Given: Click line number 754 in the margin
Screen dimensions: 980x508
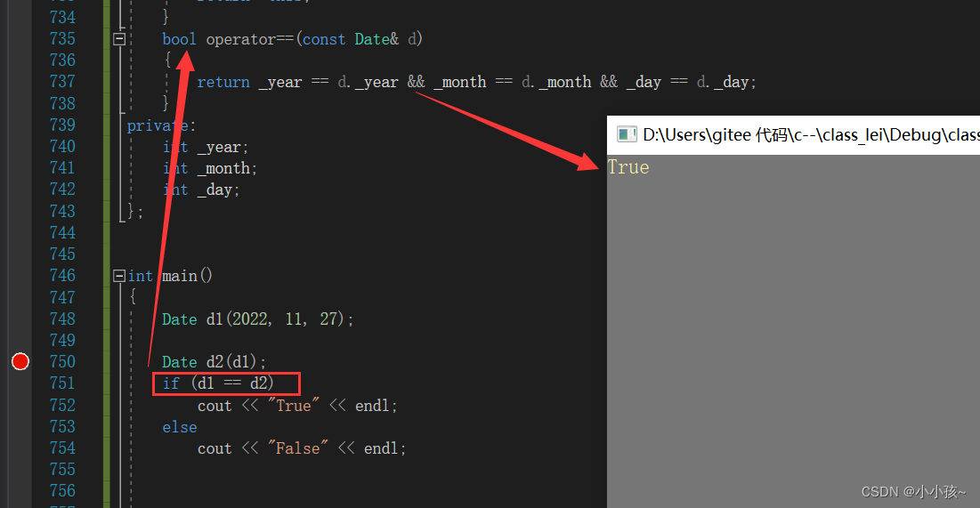Looking at the screenshot, I should click(62, 448).
